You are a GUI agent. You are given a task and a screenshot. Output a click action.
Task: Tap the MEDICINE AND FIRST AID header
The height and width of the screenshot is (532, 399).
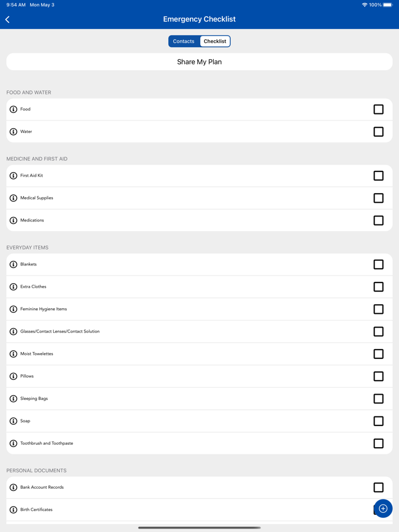[x=37, y=159]
